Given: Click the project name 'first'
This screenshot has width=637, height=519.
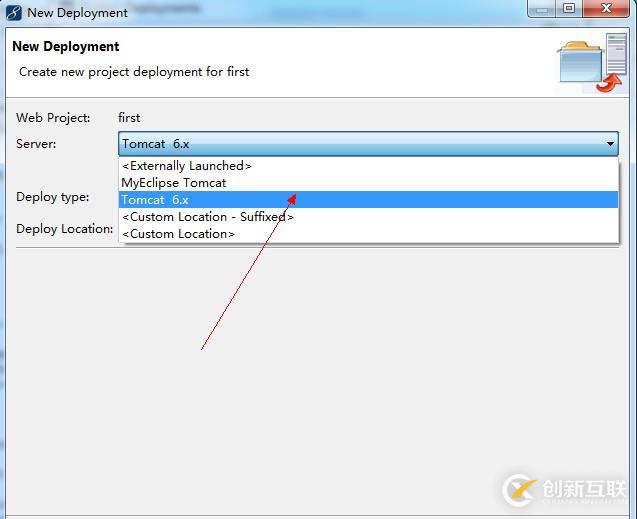Looking at the screenshot, I should click(129, 118).
